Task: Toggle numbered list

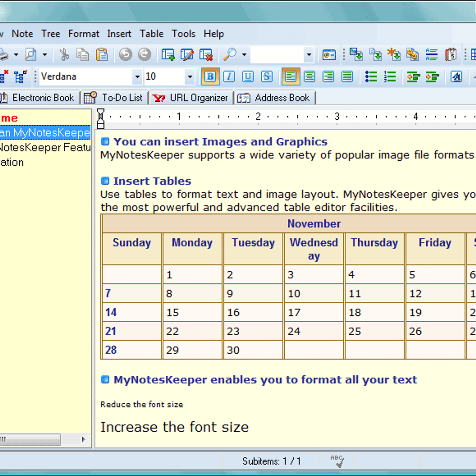Action: pyautogui.click(x=390, y=77)
